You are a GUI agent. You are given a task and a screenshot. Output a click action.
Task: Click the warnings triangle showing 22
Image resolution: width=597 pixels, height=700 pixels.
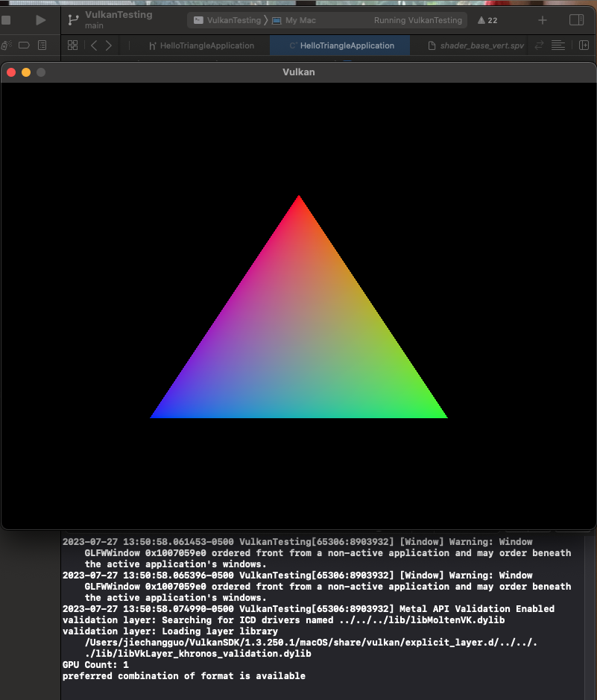coord(487,20)
